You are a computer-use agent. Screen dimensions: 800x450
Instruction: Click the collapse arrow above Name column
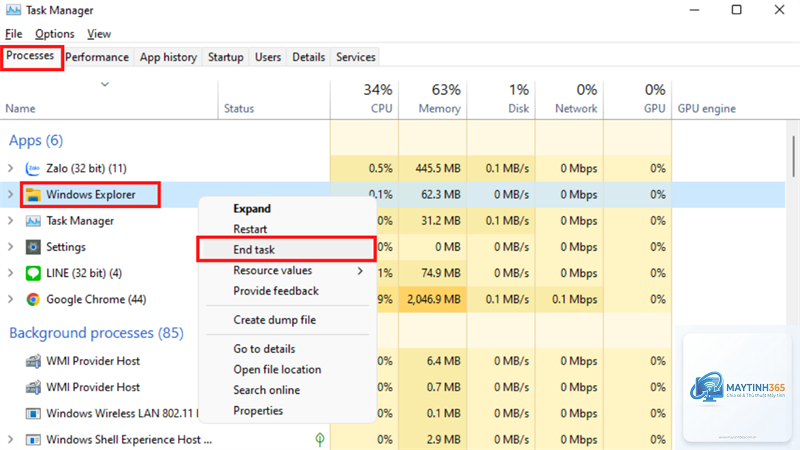click(x=105, y=84)
